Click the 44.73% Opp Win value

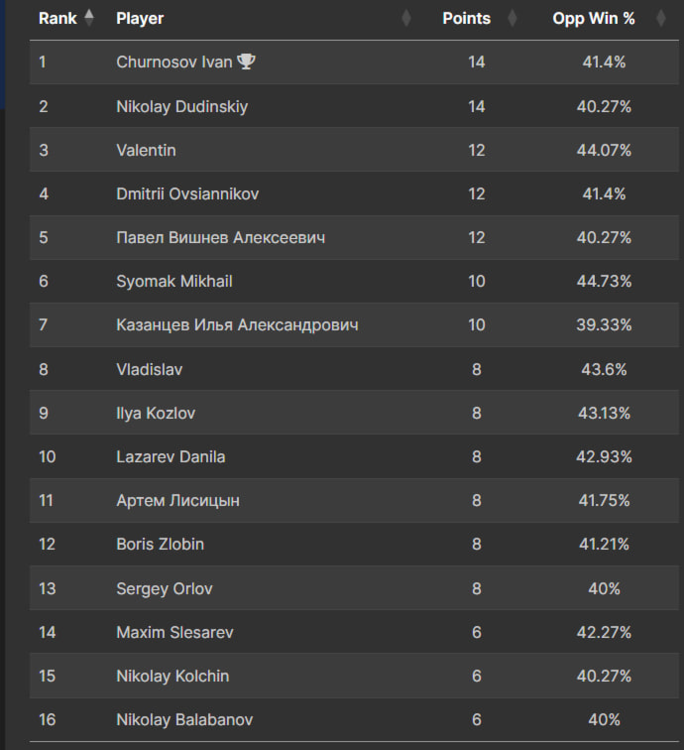pos(607,281)
